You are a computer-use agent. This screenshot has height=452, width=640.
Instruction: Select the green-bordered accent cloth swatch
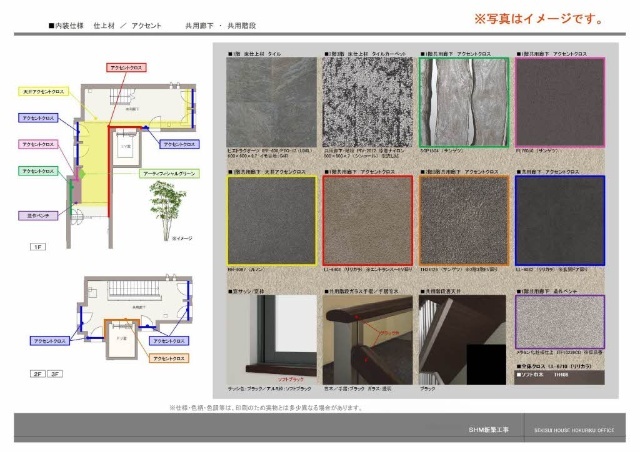[464, 102]
